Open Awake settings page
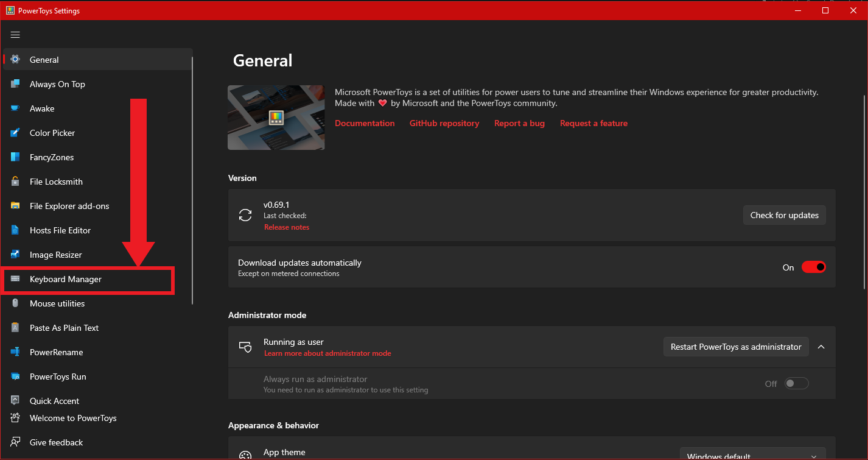868x460 pixels. point(98,108)
